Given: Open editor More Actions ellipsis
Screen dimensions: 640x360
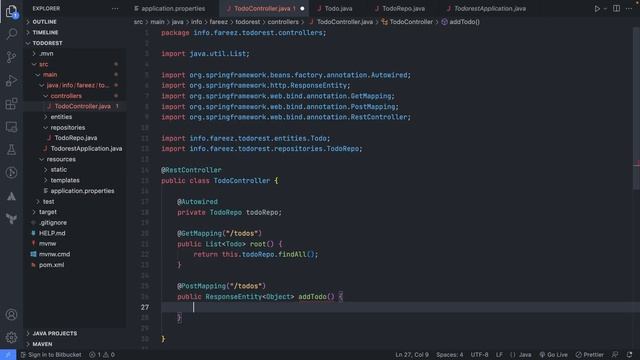Looking at the screenshot, I should click(629, 9).
